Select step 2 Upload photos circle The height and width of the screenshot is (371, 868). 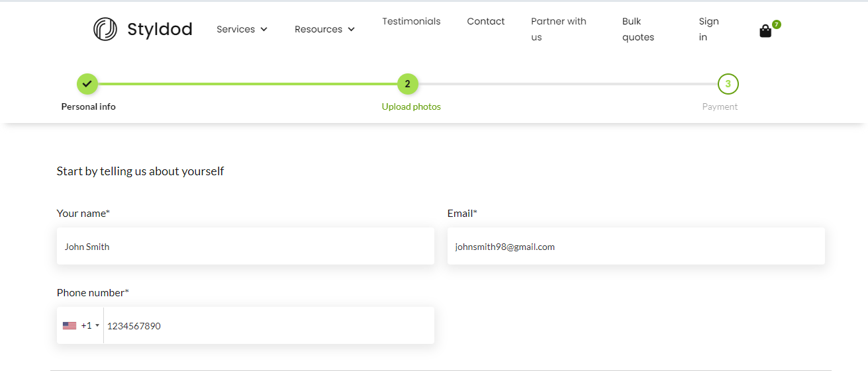pyautogui.click(x=407, y=84)
